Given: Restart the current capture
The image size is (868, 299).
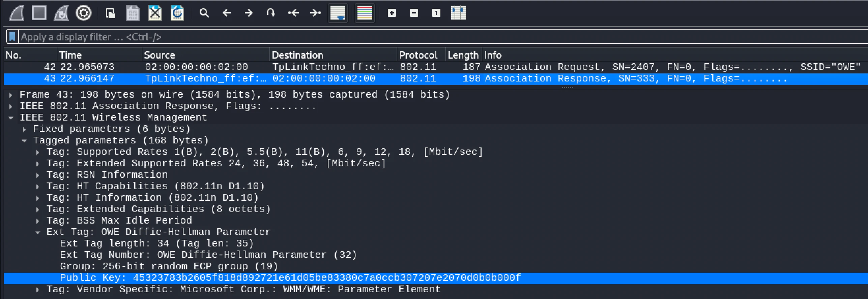Looking at the screenshot, I should coord(61,13).
